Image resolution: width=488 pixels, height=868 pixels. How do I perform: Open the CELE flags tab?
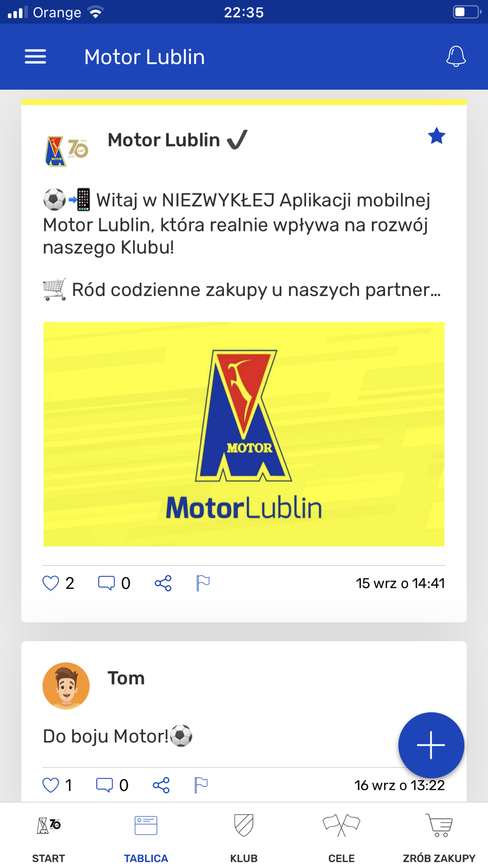pos(342,838)
